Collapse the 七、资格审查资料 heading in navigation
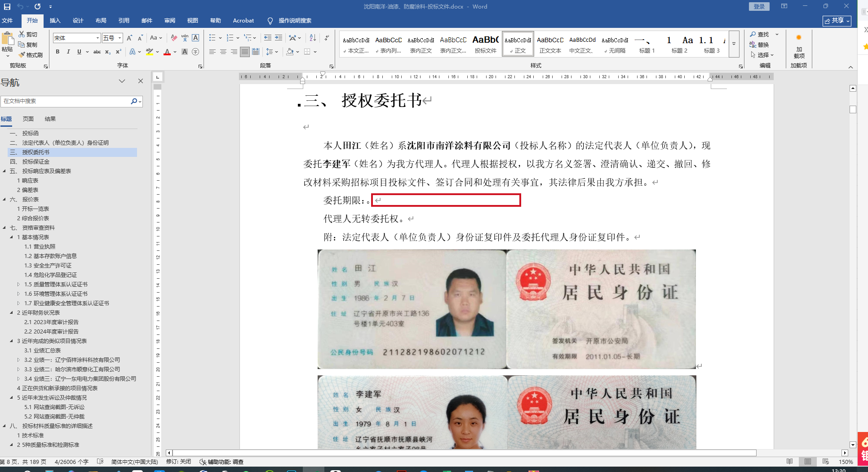This screenshot has width=868, height=472. pos(4,228)
